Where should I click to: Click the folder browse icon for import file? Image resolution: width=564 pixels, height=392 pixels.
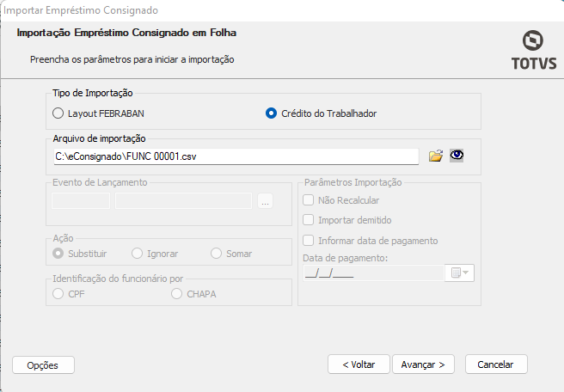pos(436,156)
